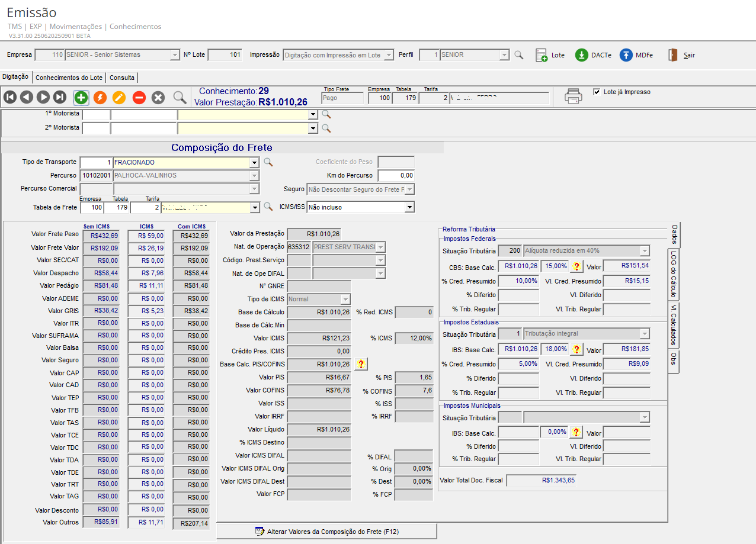Screen dimensions: 756x544
Task: Go to the first record
Action: tap(10, 98)
